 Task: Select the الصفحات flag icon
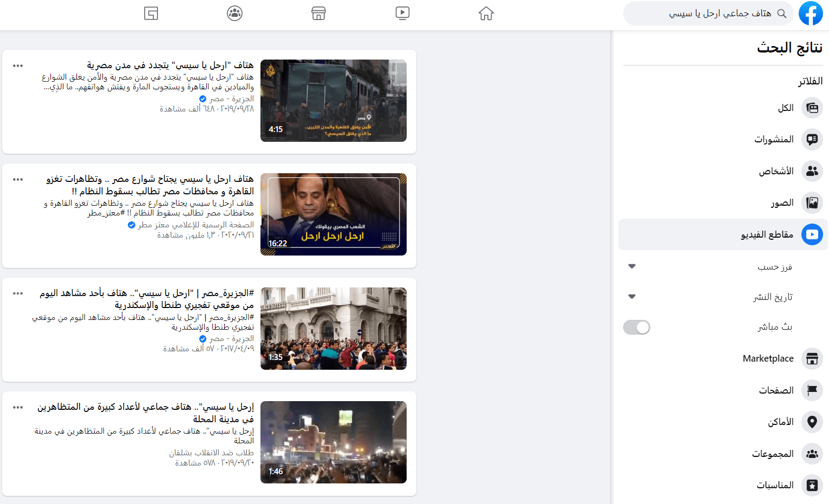click(812, 390)
